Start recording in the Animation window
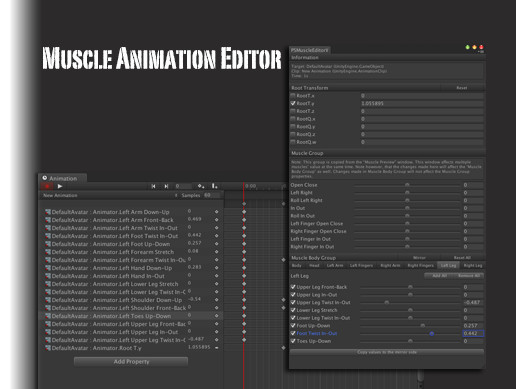Image resolution: width=516 pixels, height=389 pixels. pyautogui.click(x=47, y=186)
